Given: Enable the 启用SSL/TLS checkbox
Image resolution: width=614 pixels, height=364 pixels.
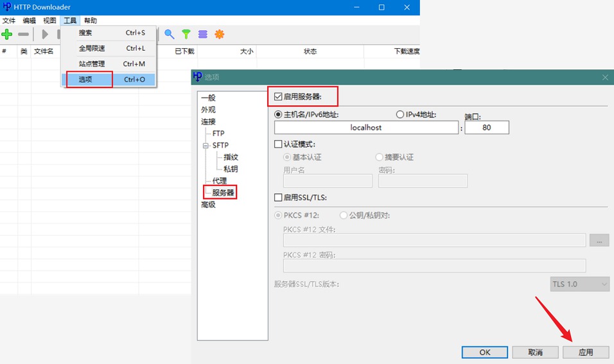Looking at the screenshot, I should [x=278, y=198].
